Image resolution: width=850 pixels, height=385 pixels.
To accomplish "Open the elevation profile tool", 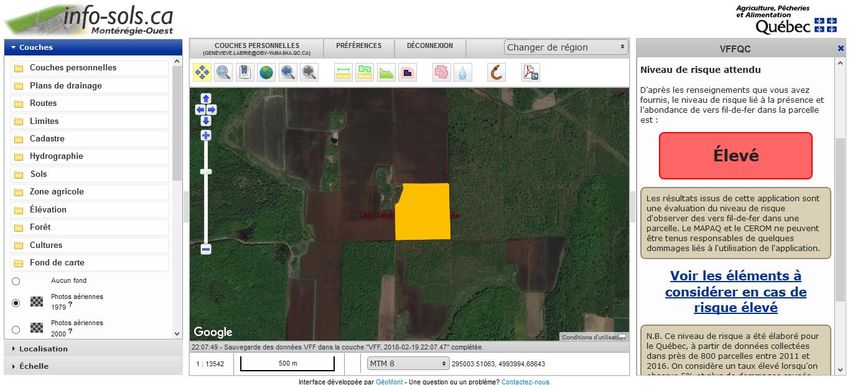I will coord(386,72).
